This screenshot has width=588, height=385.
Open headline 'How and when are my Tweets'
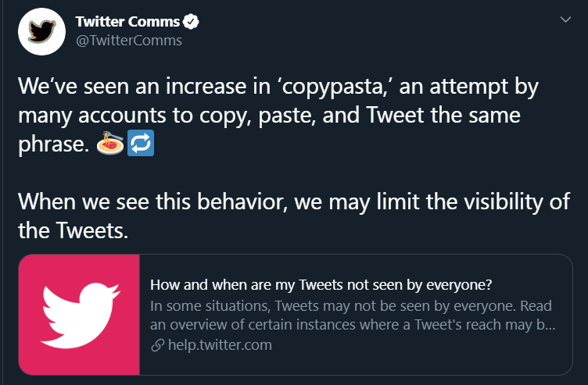(x=321, y=285)
